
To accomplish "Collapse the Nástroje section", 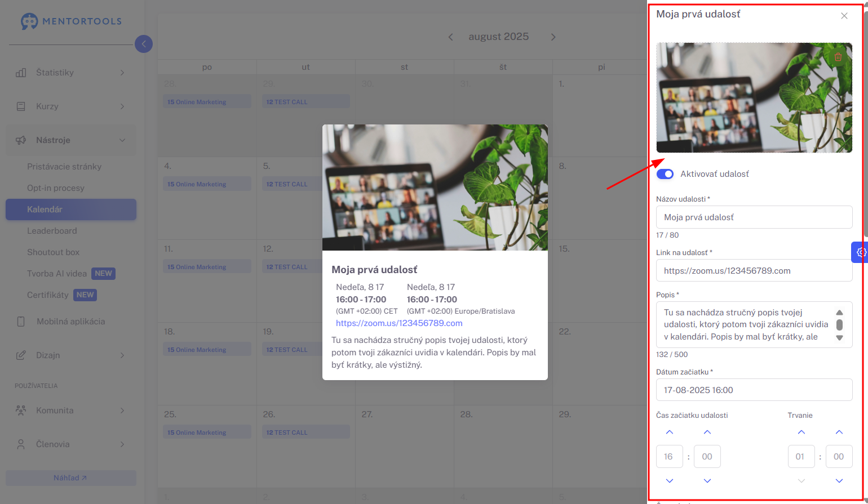I will [71, 140].
